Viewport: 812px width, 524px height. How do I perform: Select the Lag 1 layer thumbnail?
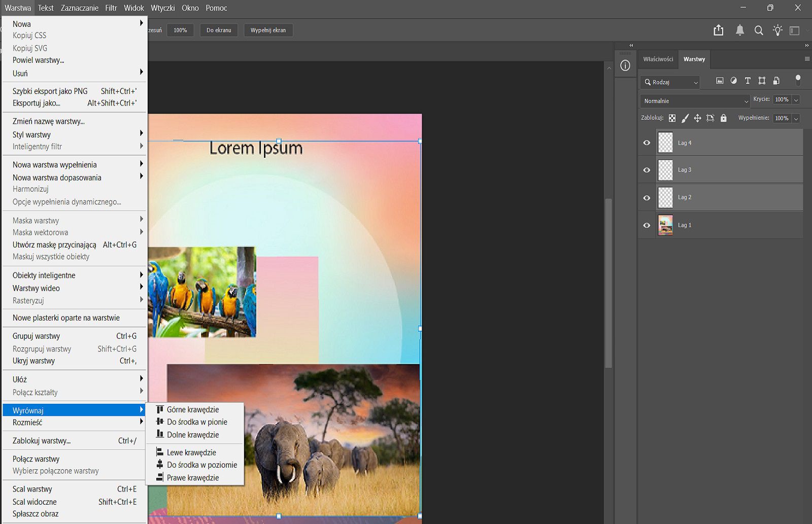point(665,225)
